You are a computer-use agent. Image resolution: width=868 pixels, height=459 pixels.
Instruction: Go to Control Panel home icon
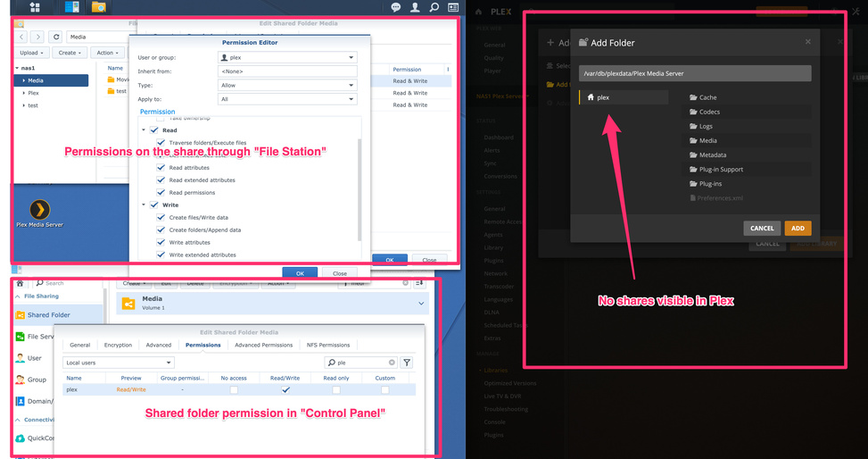20,283
